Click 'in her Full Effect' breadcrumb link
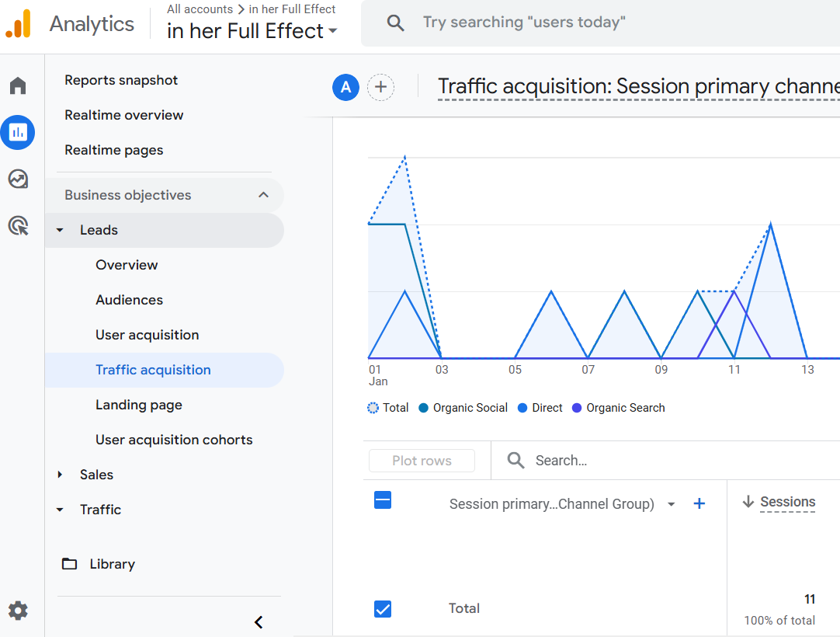Viewport: 840px width, 637px height. coord(292,9)
